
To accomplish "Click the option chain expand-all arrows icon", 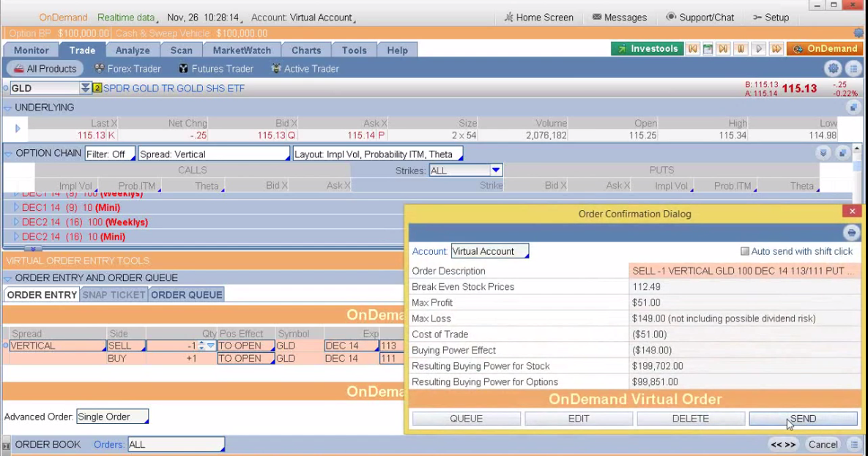I will click(x=823, y=153).
